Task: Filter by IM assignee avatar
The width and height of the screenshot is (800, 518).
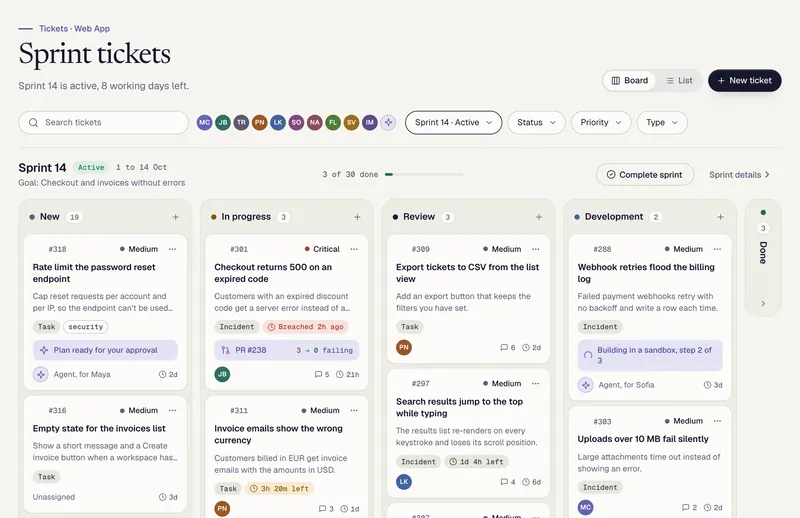Action: pyautogui.click(x=370, y=122)
